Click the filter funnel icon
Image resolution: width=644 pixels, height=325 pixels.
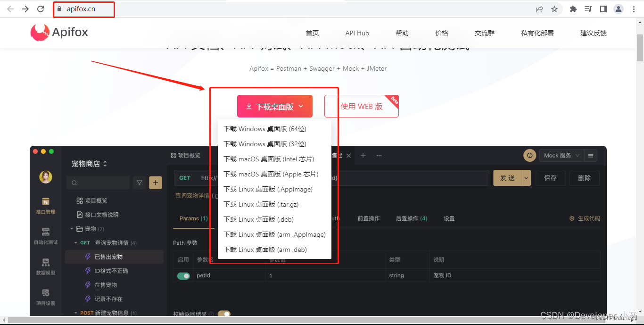140,183
